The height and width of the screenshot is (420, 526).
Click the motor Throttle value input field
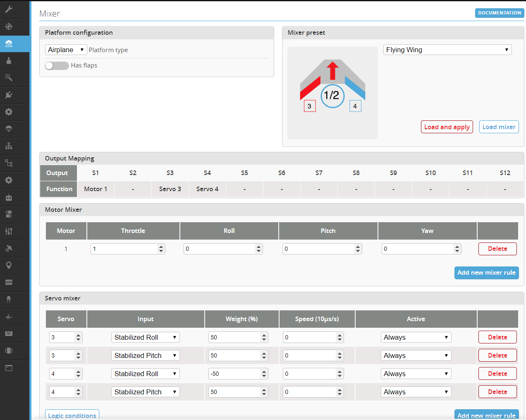click(124, 249)
